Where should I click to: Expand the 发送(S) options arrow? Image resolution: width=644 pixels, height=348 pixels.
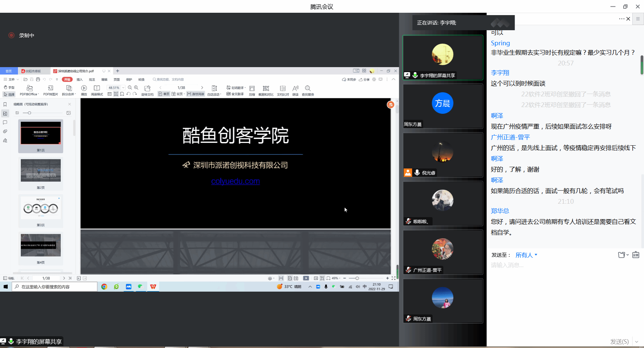coord(636,342)
